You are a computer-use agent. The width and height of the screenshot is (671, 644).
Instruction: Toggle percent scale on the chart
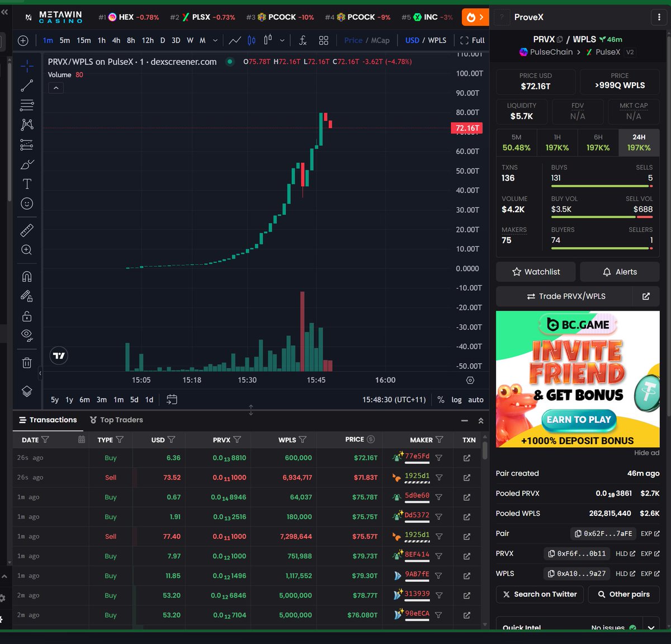pos(441,399)
